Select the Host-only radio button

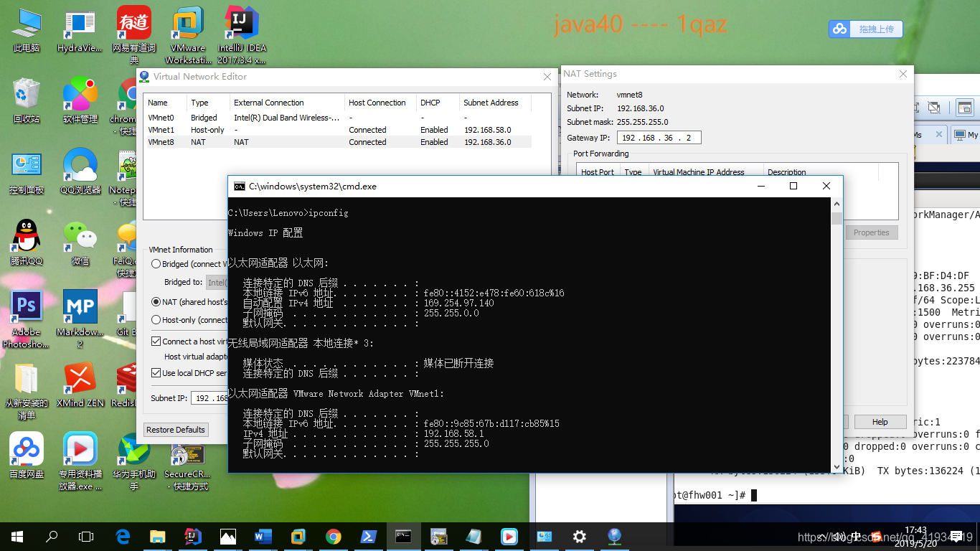coord(156,320)
